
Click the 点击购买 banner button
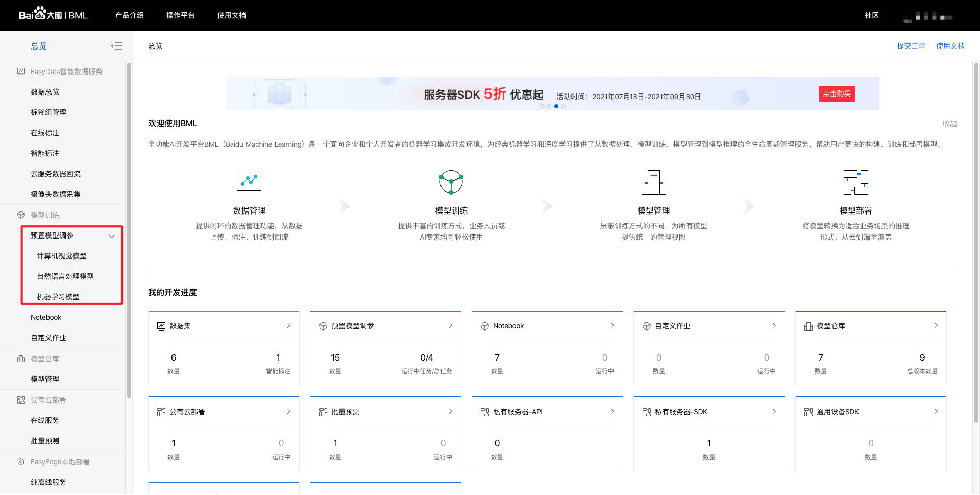837,93
